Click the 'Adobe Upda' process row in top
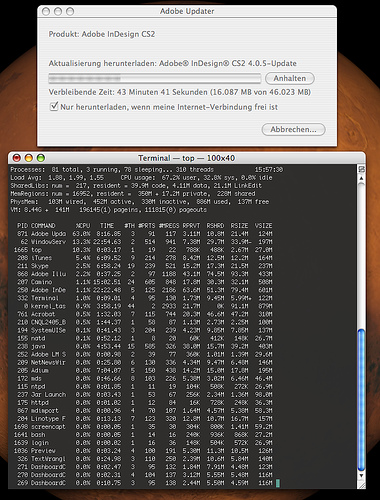Image resolution: width=380 pixels, height=500 pixels. (144, 234)
